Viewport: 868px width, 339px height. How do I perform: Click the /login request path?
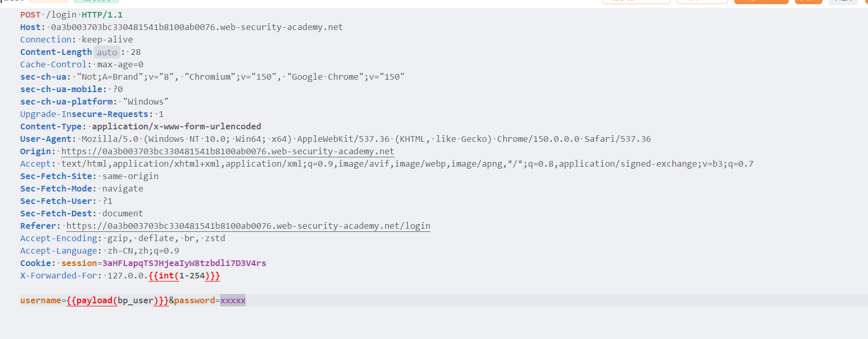coord(61,15)
